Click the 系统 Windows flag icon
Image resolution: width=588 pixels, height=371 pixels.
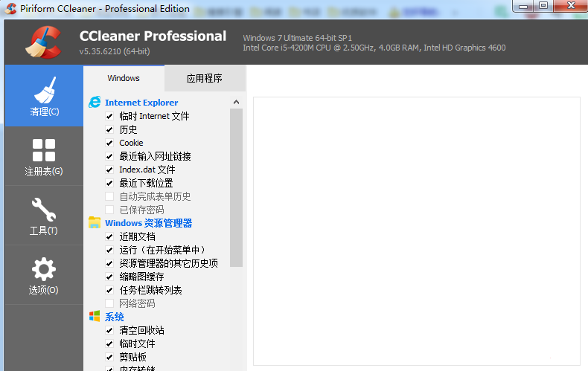(x=95, y=317)
